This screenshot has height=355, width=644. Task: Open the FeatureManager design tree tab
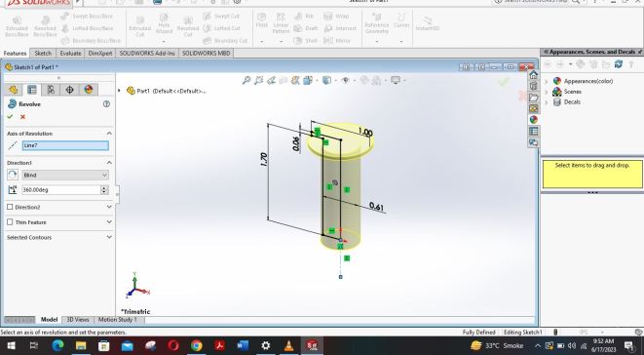(x=13, y=90)
